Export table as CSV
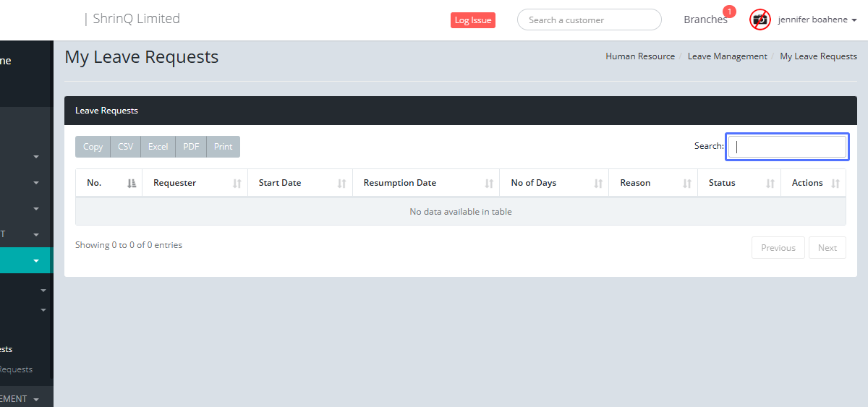 pos(126,147)
